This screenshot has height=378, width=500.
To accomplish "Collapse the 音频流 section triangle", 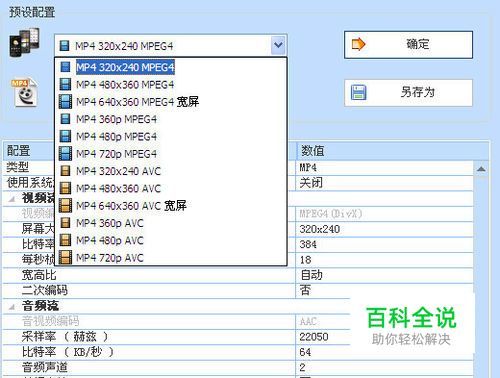I will pyautogui.click(x=12, y=306).
